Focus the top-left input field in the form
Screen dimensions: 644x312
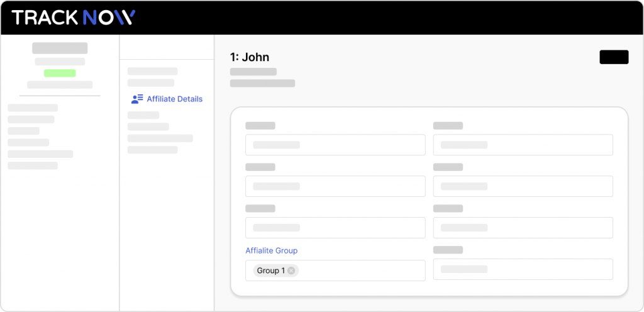[335, 145]
